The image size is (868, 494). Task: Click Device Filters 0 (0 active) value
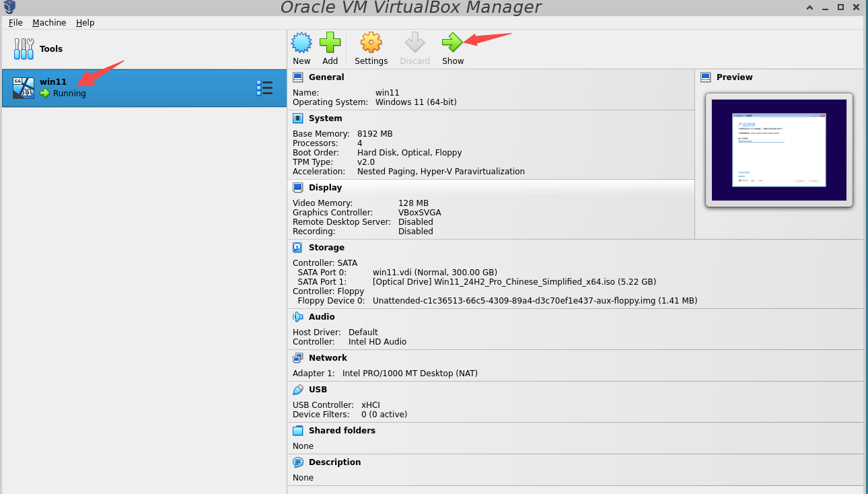pyautogui.click(x=384, y=415)
